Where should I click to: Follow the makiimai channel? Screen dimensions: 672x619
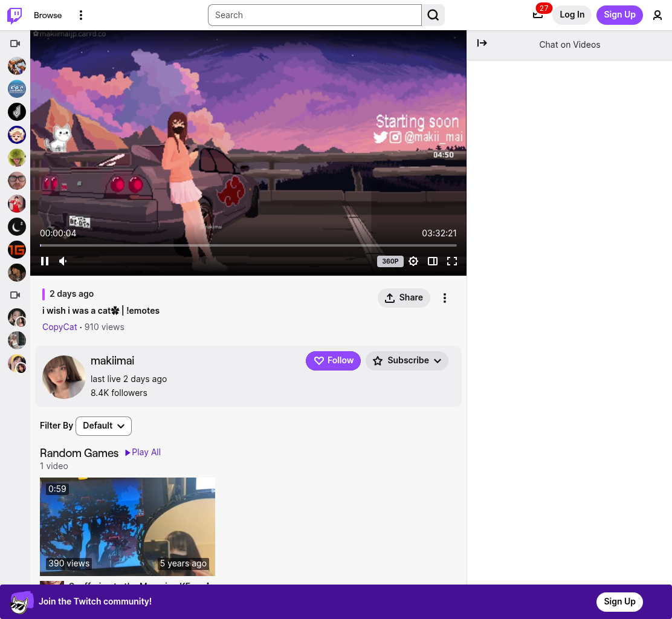click(333, 360)
